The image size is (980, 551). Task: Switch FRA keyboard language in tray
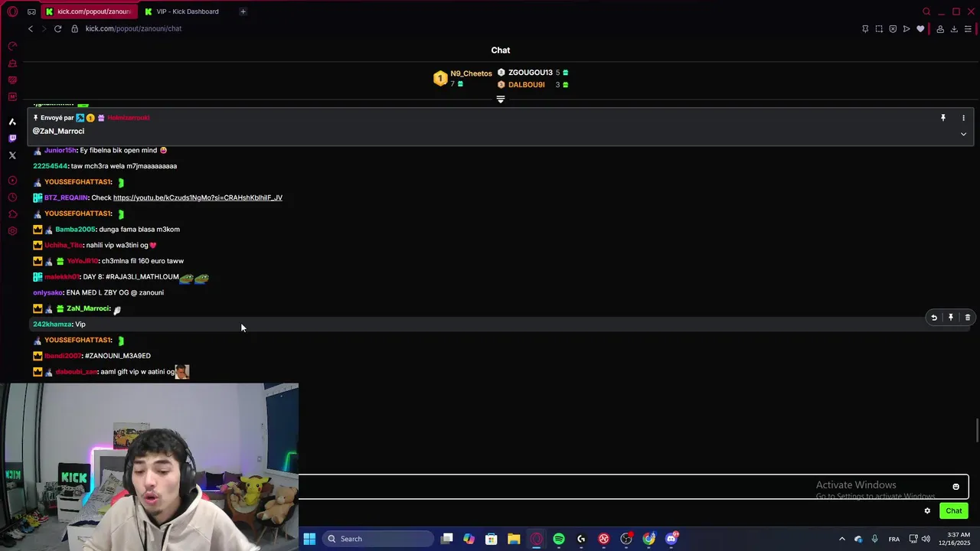click(894, 539)
